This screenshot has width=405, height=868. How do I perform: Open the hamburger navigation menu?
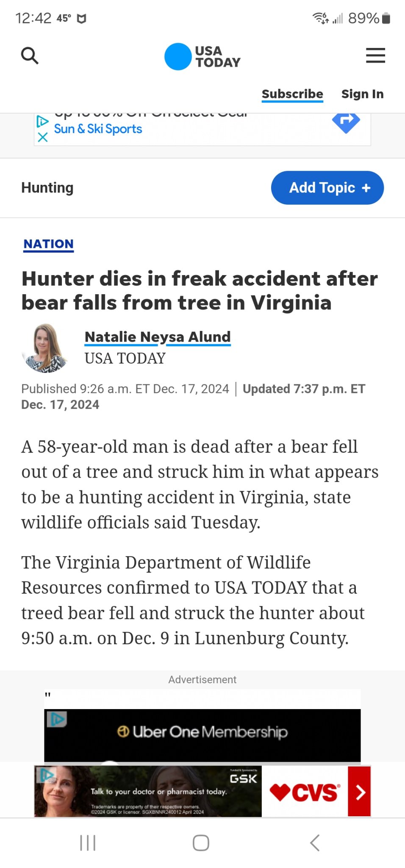click(375, 56)
